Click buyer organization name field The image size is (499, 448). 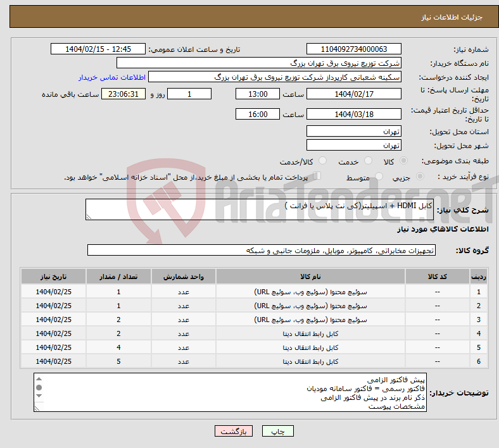259,63
